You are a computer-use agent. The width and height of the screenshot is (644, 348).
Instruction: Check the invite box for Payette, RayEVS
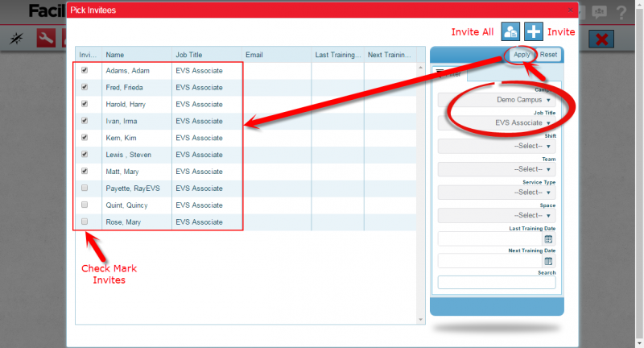pos(85,188)
